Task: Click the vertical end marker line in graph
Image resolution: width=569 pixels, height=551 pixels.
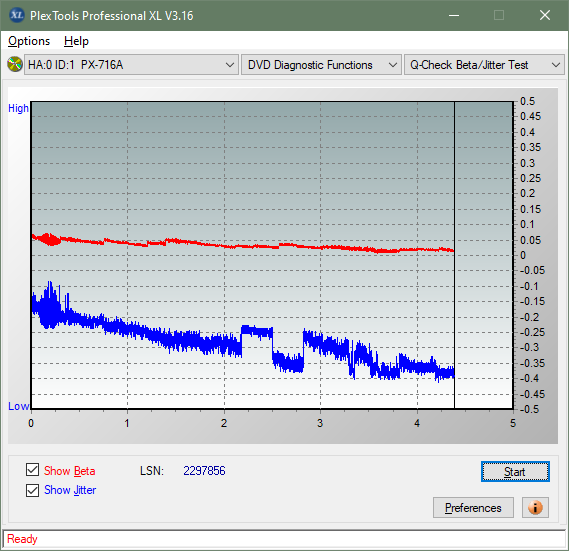Action: click(x=454, y=255)
